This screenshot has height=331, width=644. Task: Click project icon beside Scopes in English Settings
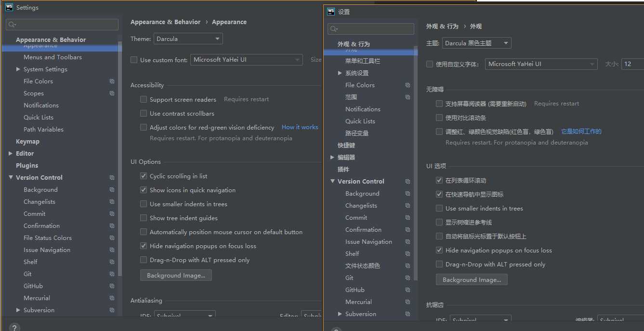[x=112, y=93]
